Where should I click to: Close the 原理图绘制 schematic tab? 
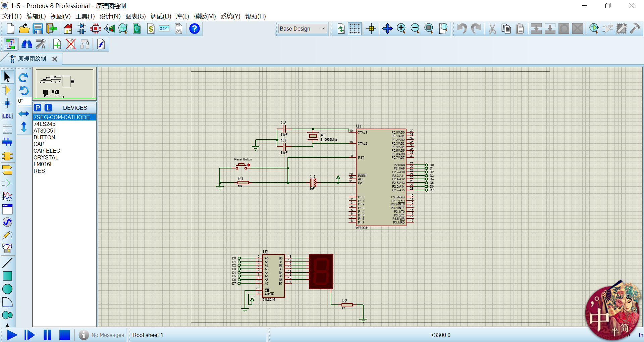click(x=55, y=59)
